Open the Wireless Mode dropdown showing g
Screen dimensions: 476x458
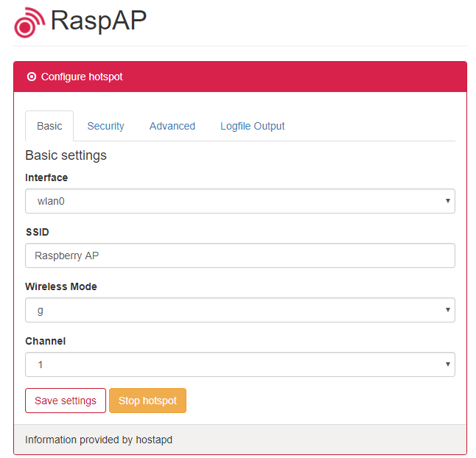239,310
